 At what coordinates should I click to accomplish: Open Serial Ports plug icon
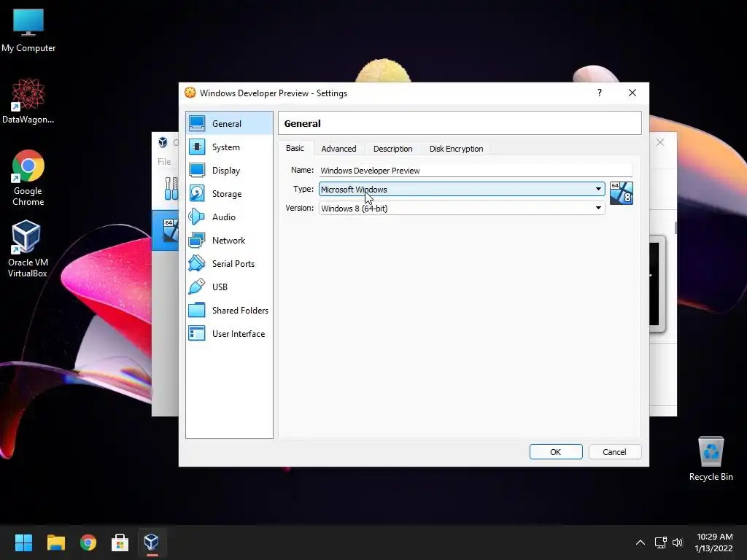coord(197,263)
